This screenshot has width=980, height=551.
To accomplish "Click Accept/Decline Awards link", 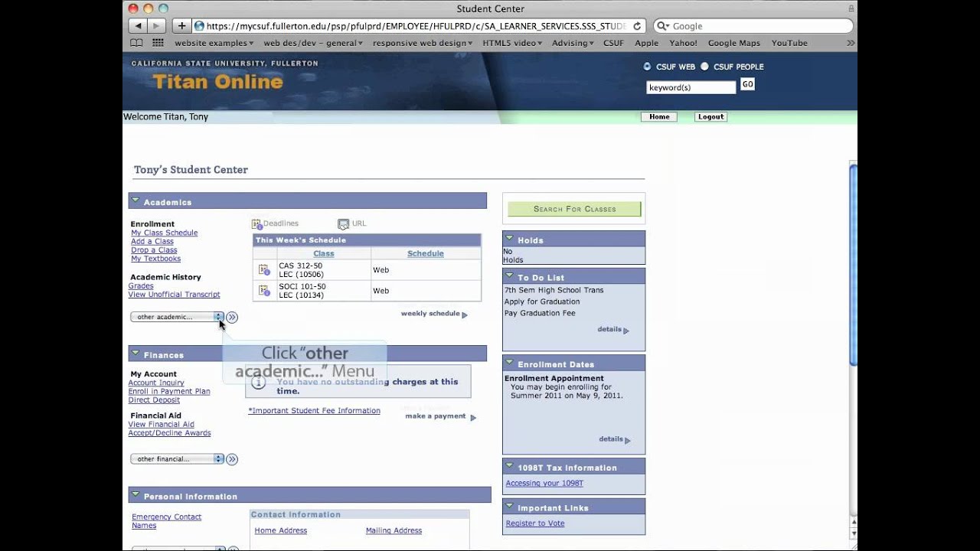I will click(x=169, y=433).
